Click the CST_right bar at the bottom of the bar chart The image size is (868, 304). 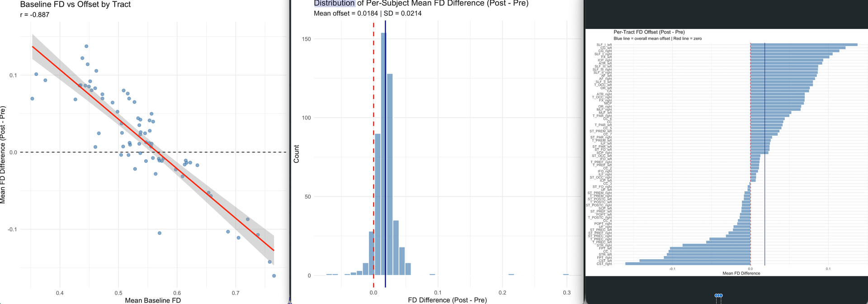[x=687, y=264]
